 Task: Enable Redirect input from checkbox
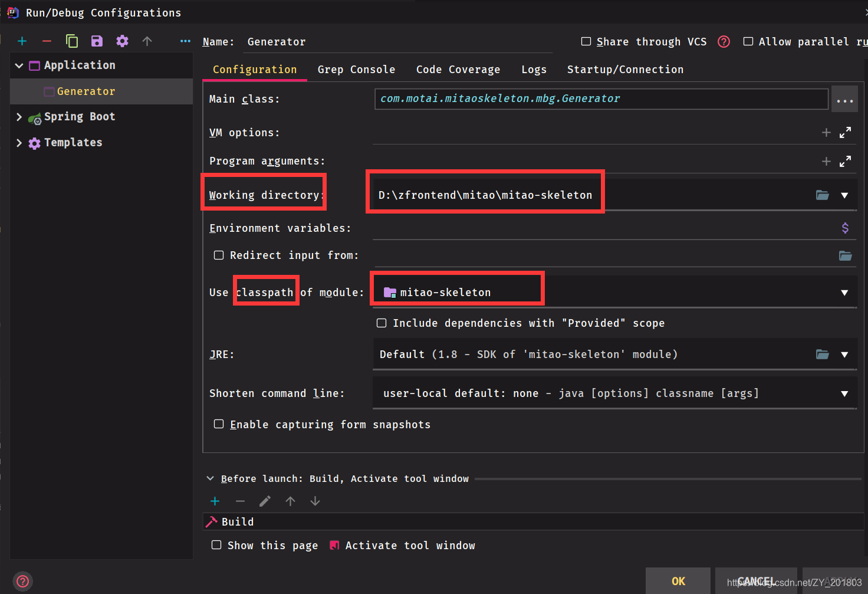click(219, 255)
